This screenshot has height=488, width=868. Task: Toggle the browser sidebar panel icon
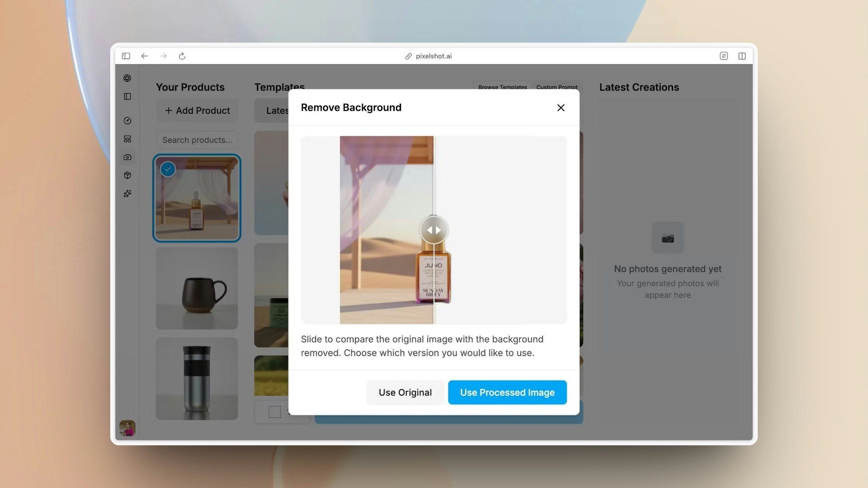(126, 56)
